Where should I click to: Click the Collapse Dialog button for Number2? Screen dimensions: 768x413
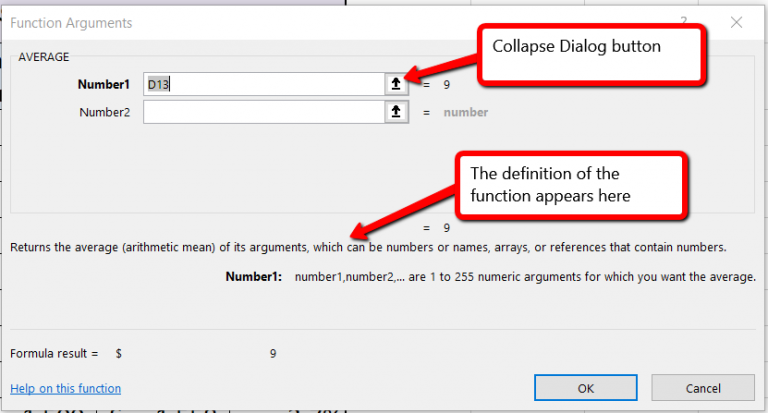pos(397,113)
